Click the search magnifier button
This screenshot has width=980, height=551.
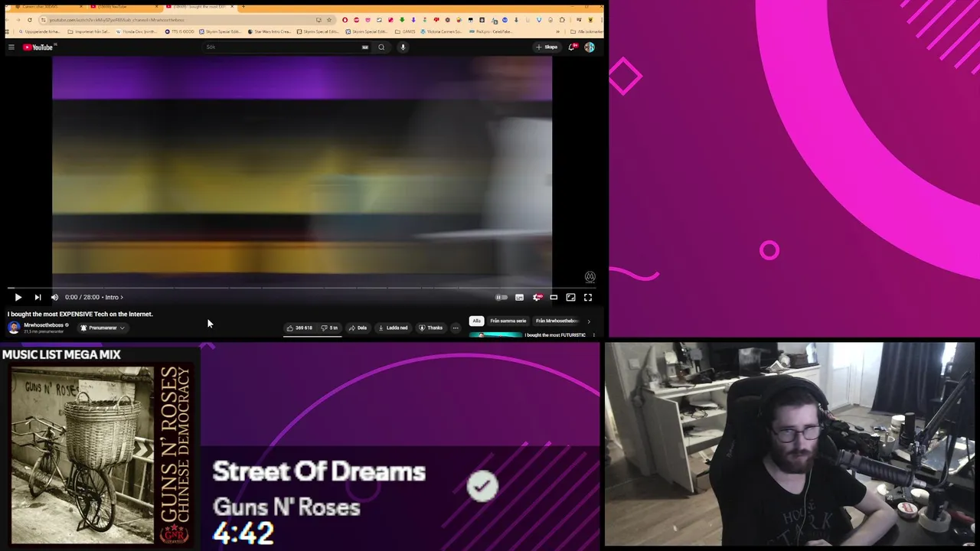(381, 47)
